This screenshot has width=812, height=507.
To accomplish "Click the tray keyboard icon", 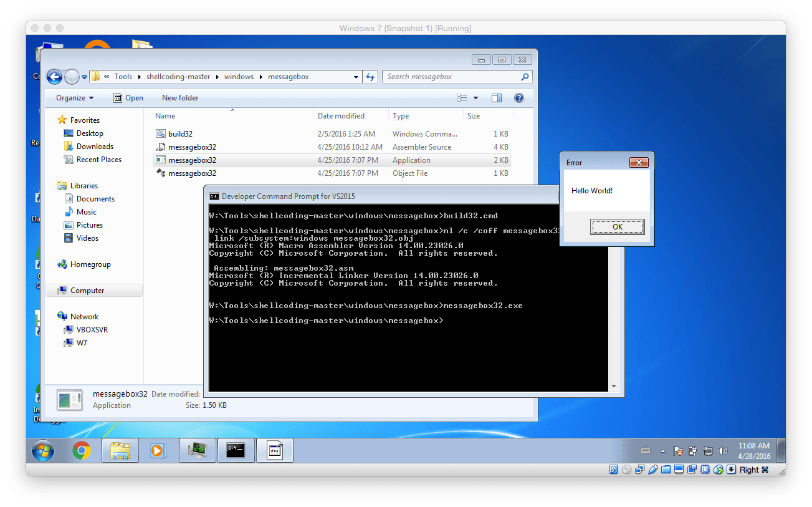I will (x=646, y=451).
